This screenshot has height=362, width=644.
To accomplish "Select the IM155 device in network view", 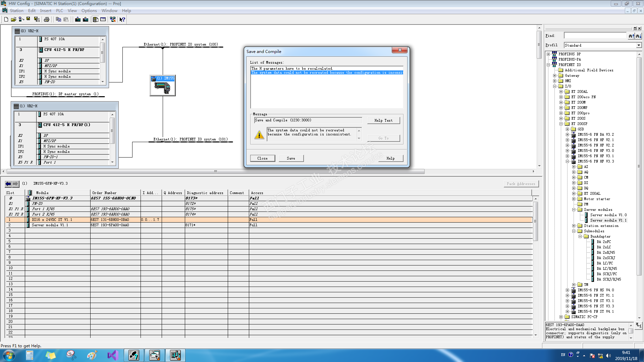I will pos(163,86).
